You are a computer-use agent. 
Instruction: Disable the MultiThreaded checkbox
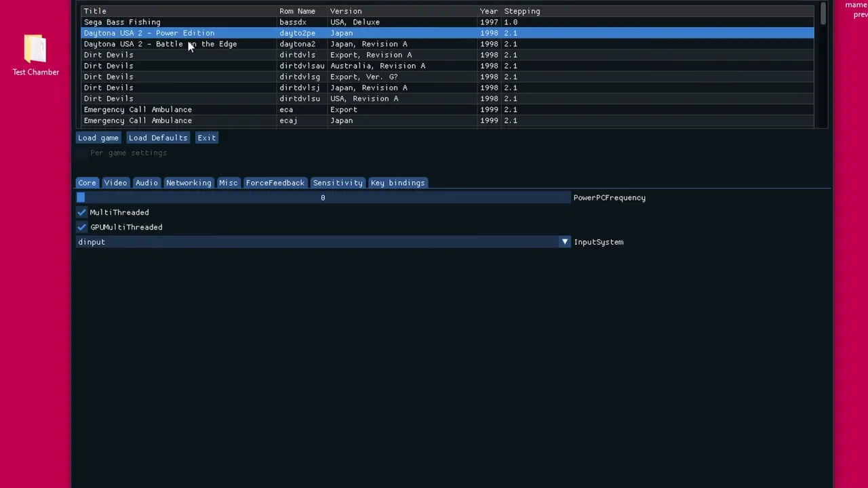[81, 212]
